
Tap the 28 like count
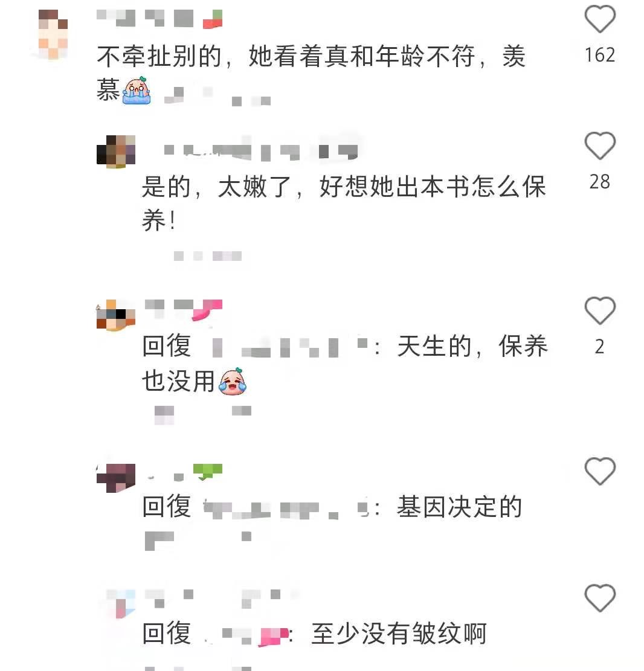click(x=599, y=182)
